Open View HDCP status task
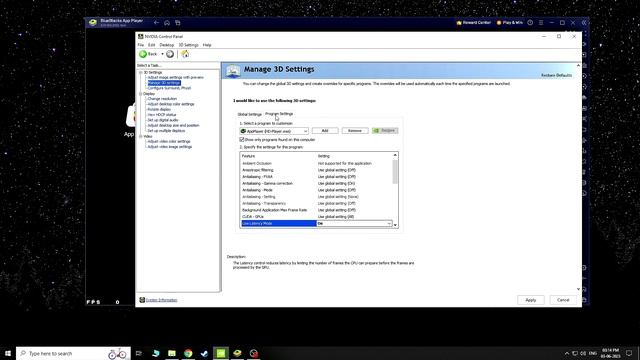 tap(162, 115)
